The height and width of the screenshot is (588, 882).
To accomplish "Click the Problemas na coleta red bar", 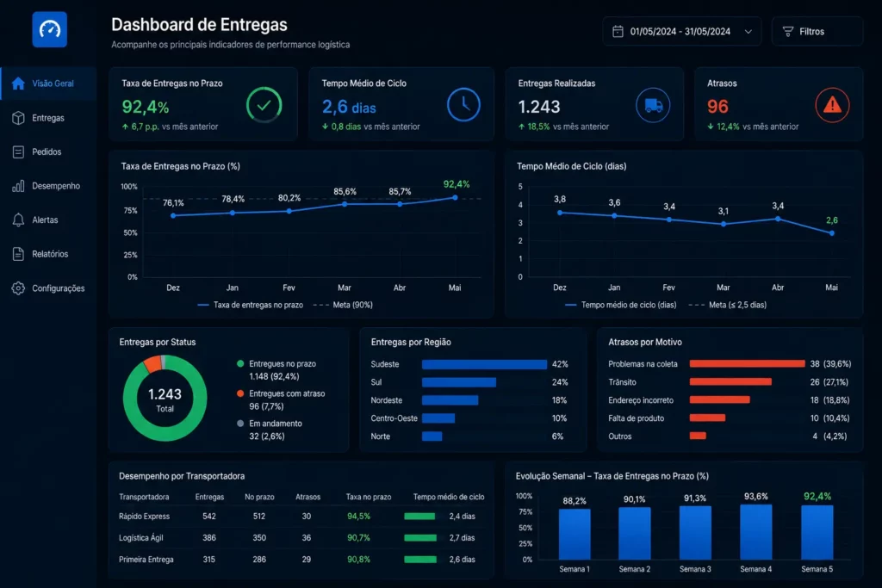I will pyautogui.click(x=747, y=363).
